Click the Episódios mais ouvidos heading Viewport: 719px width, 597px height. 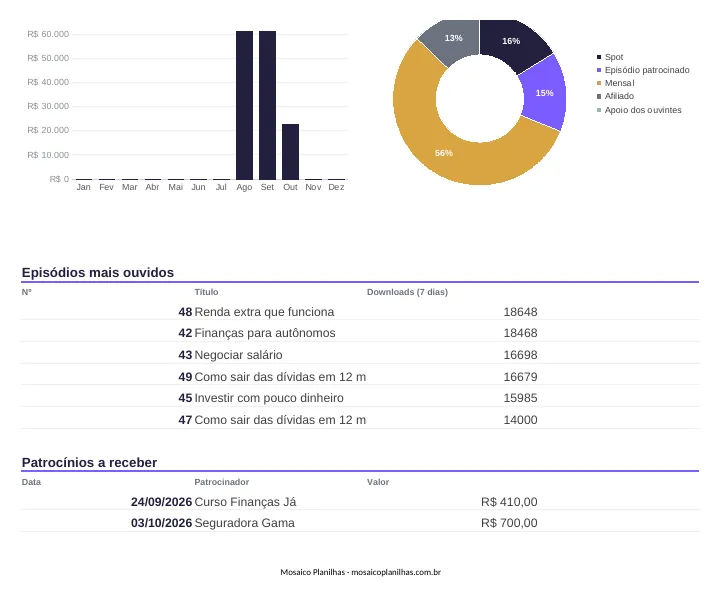click(98, 272)
